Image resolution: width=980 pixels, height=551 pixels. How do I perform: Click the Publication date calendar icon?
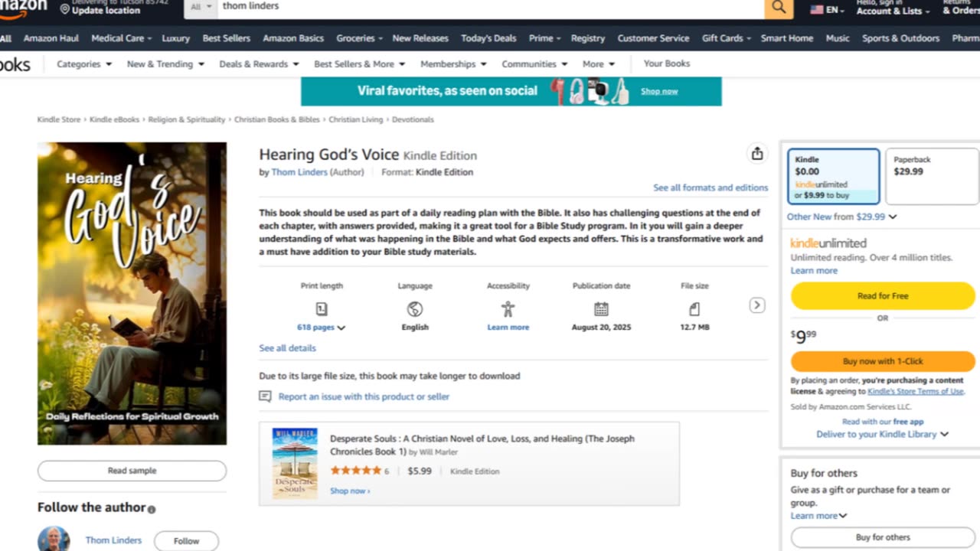[x=601, y=309]
